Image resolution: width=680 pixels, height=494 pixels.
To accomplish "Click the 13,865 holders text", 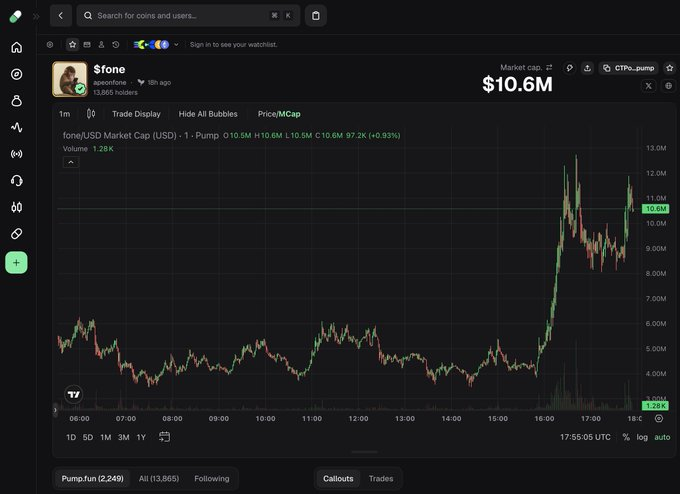I will click(x=115, y=92).
